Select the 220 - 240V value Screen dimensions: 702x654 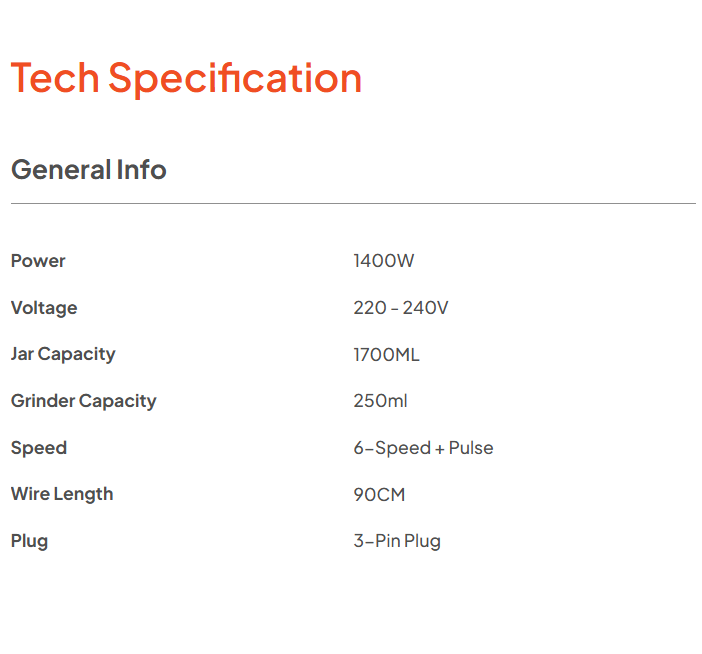(401, 308)
